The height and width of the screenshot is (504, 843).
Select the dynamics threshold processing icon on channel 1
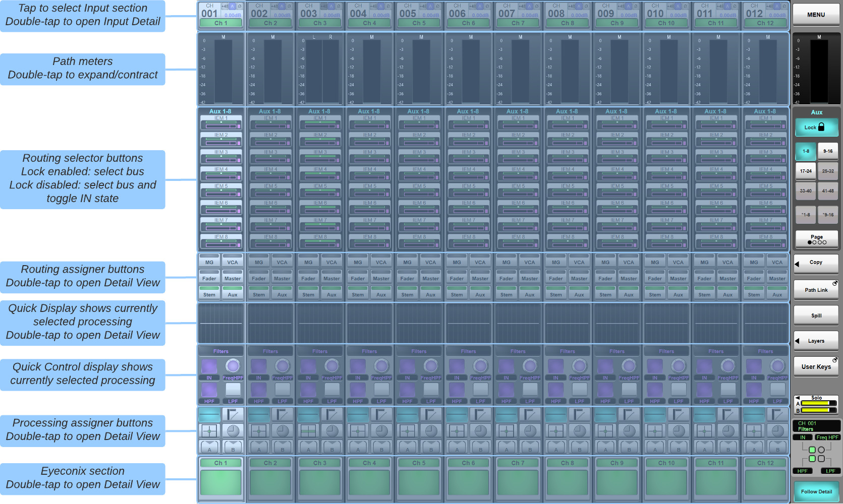point(233,414)
